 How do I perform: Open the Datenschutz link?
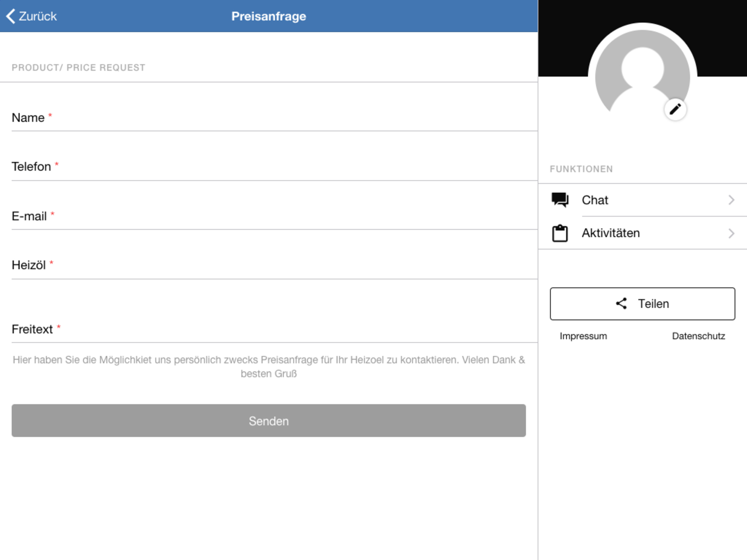(698, 336)
